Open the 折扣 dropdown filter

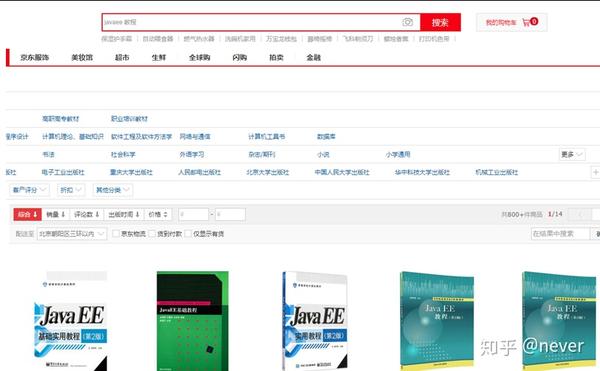71,190
